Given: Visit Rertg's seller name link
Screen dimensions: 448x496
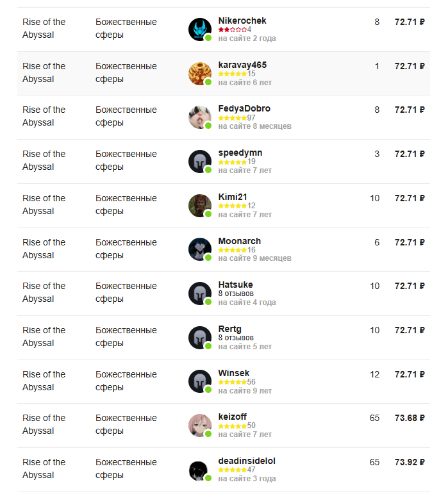Looking at the screenshot, I should [x=229, y=329].
